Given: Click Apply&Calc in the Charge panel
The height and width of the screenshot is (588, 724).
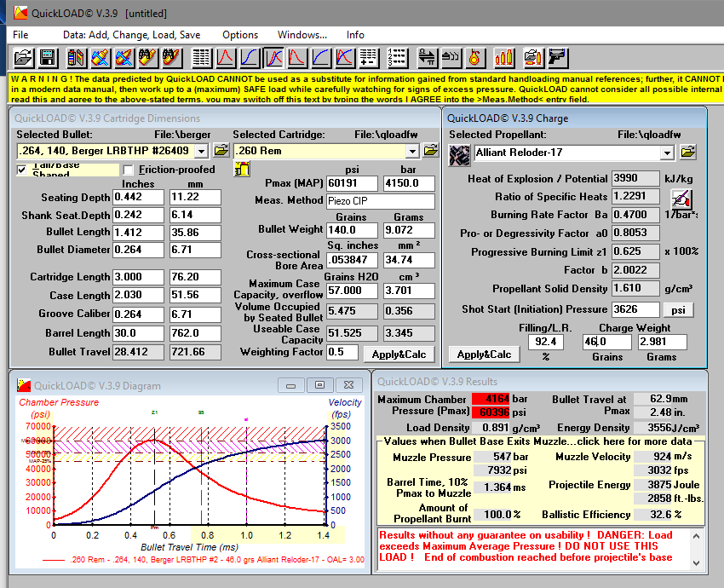Looking at the screenshot, I should coord(484,355).
